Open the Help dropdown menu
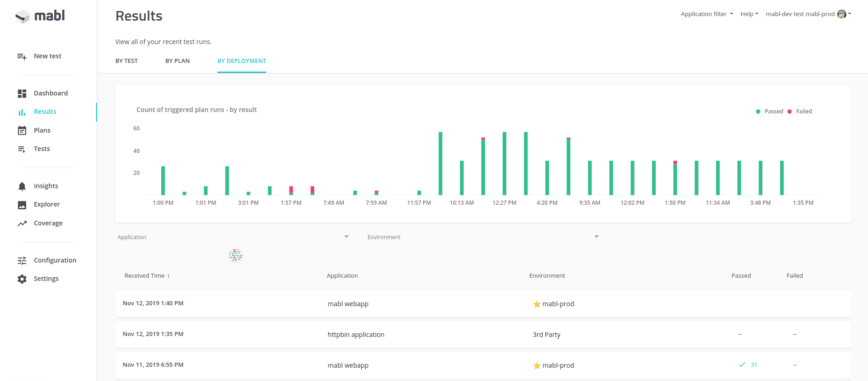The height and width of the screenshot is (381, 868). 749,14
